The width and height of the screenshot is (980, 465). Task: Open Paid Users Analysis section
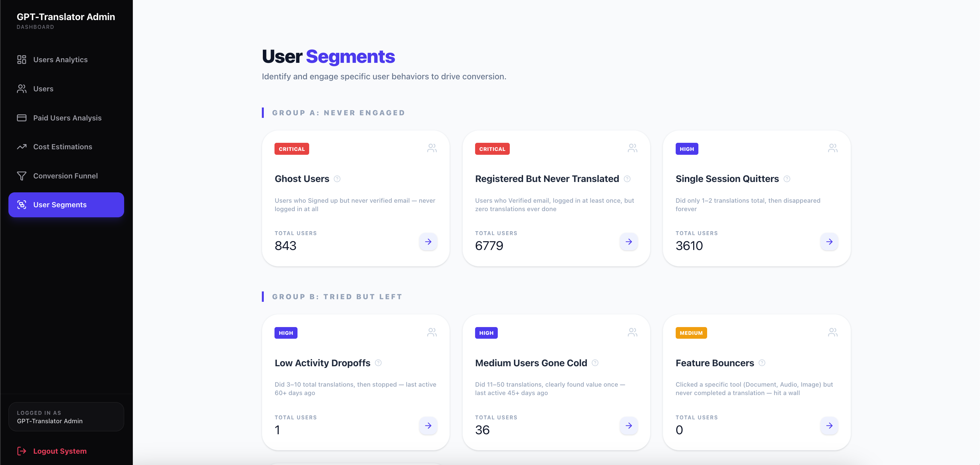click(67, 118)
